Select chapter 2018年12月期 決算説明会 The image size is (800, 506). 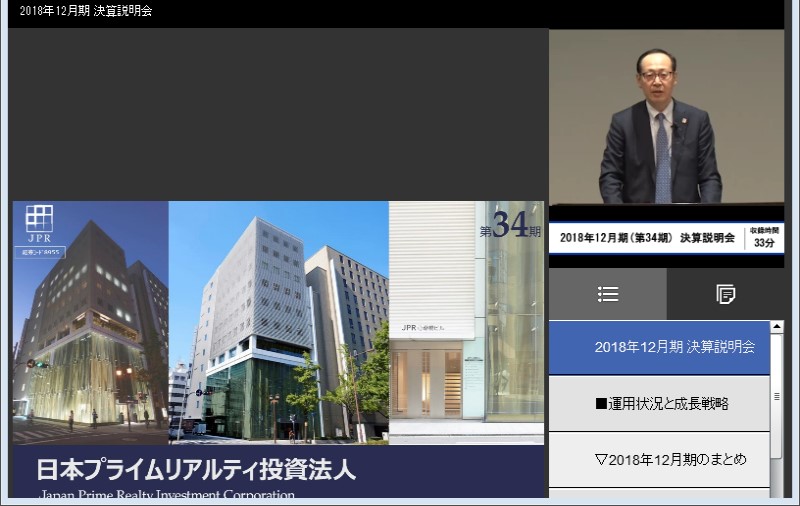click(659, 347)
